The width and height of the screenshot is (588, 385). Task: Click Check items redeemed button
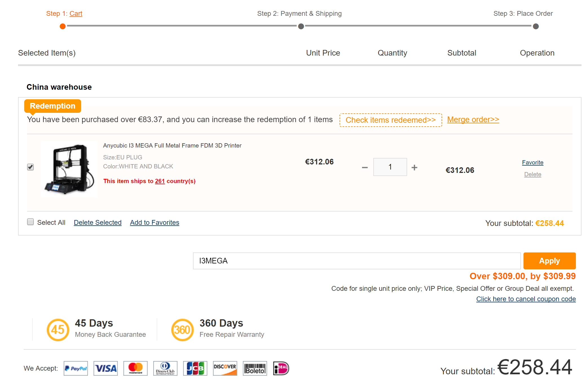coord(390,120)
